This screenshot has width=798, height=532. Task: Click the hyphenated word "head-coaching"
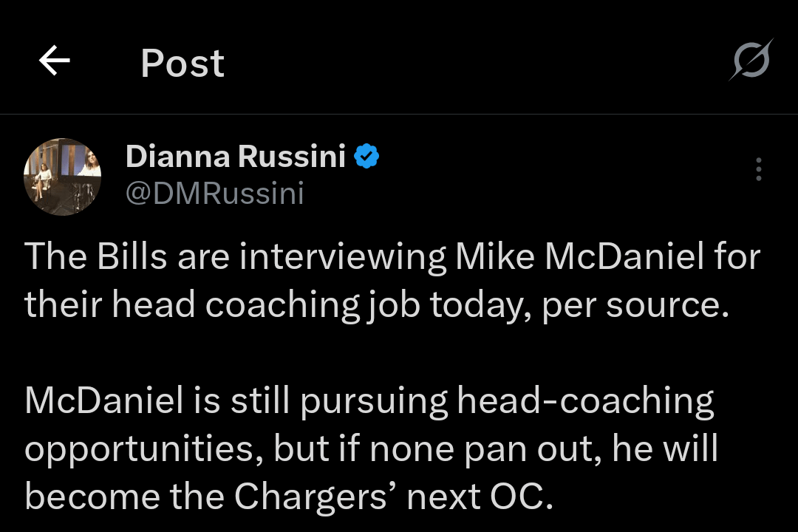click(x=585, y=400)
